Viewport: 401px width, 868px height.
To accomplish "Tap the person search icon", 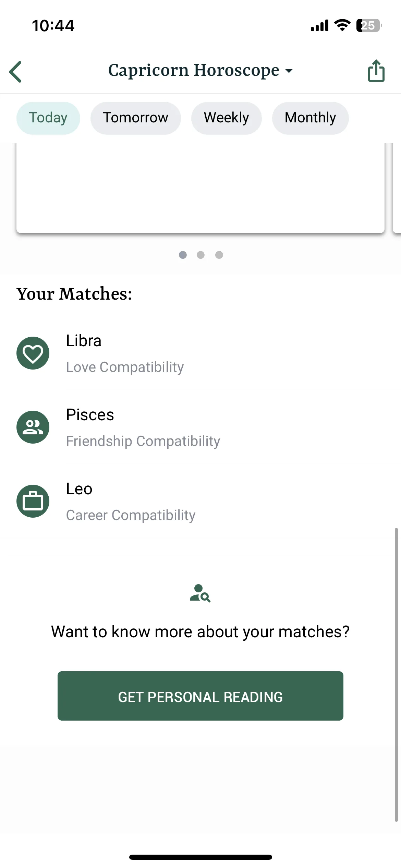I will (x=200, y=593).
